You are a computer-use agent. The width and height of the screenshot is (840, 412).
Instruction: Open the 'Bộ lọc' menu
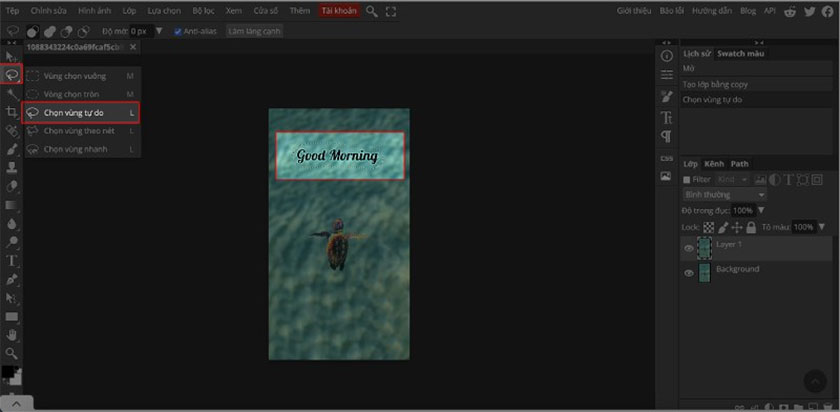(204, 11)
